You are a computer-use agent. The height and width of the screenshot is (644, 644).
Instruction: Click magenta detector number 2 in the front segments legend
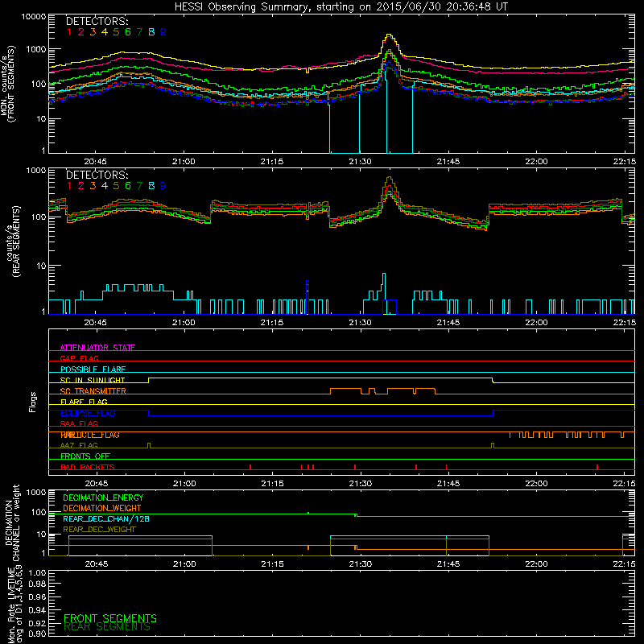pyautogui.click(x=81, y=31)
